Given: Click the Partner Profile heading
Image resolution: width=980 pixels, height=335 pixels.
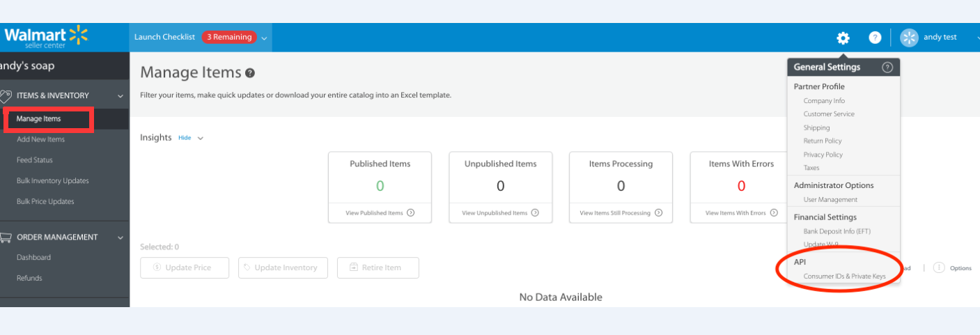Looking at the screenshot, I should [x=819, y=87].
